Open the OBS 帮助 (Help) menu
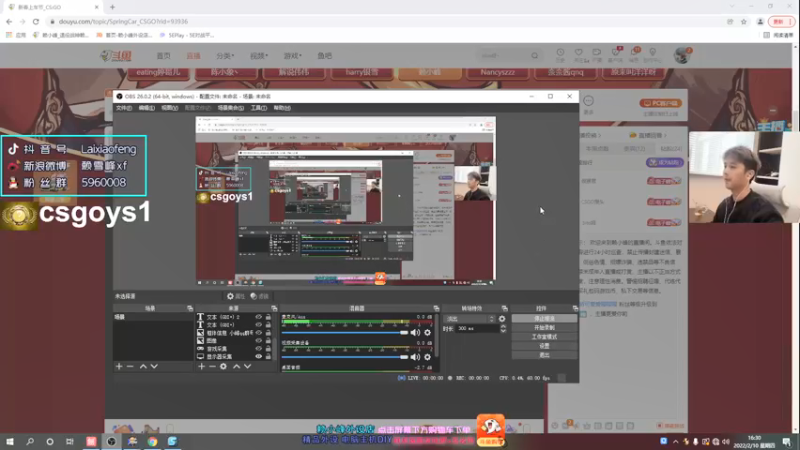This screenshot has height=450, width=800. tap(282, 108)
